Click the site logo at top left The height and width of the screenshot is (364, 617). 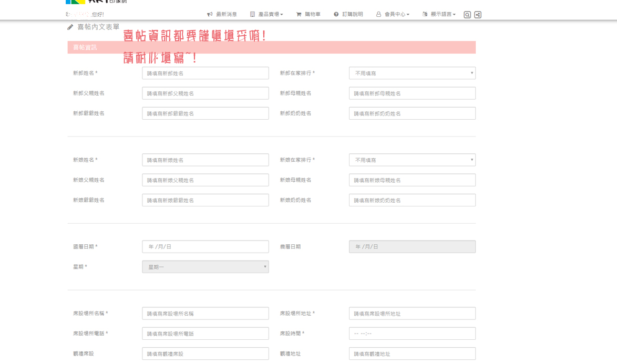pos(96,2)
